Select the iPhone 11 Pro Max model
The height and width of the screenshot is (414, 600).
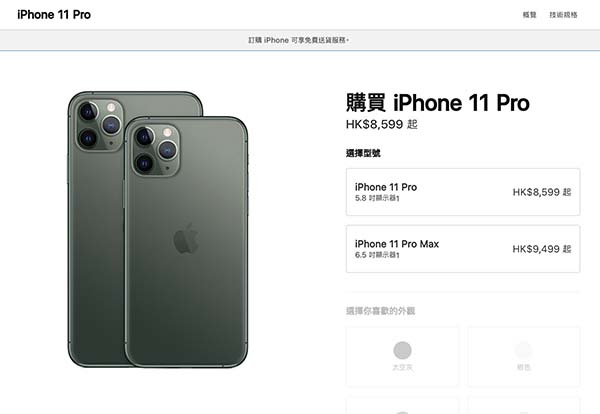[x=463, y=249]
